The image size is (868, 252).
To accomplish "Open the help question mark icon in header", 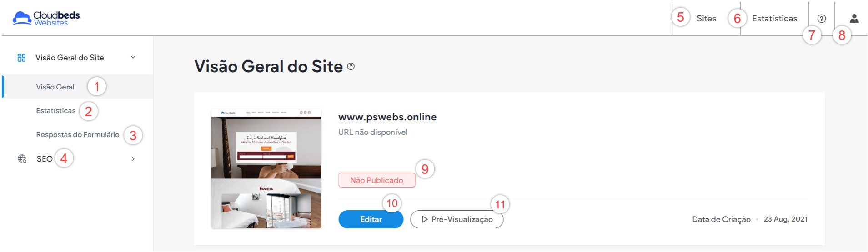I will coord(821,19).
